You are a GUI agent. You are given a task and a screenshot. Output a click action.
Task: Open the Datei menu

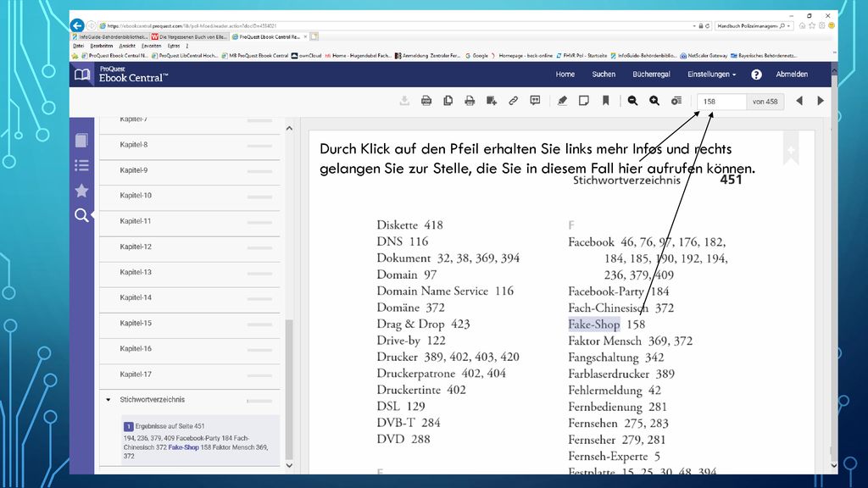pyautogui.click(x=79, y=46)
